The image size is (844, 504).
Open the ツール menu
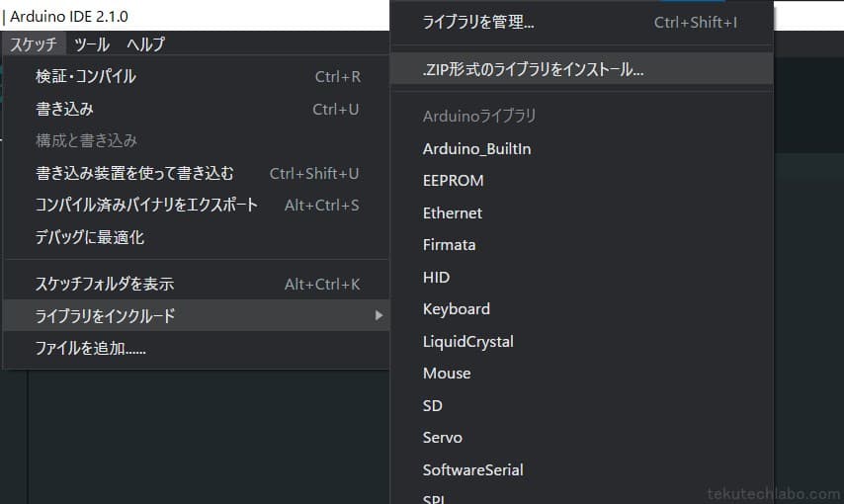tap(92, 43)
